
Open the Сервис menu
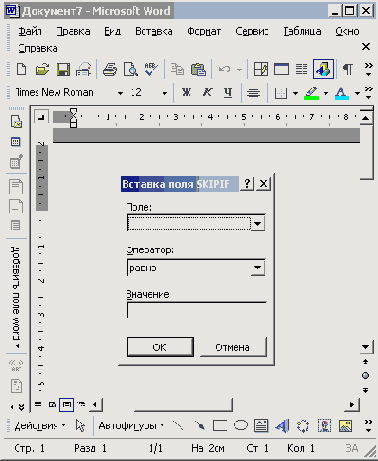[252, 31]
